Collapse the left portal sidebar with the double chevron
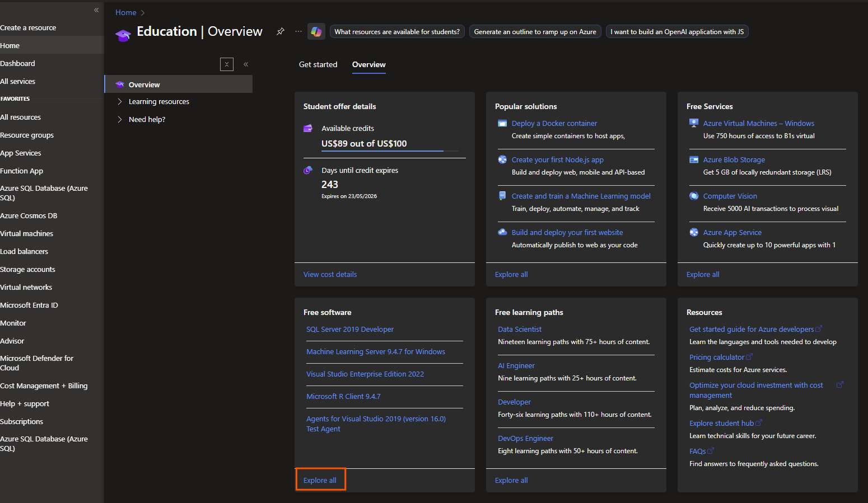This screenshot has width=868, height=503. coord(96,10)
